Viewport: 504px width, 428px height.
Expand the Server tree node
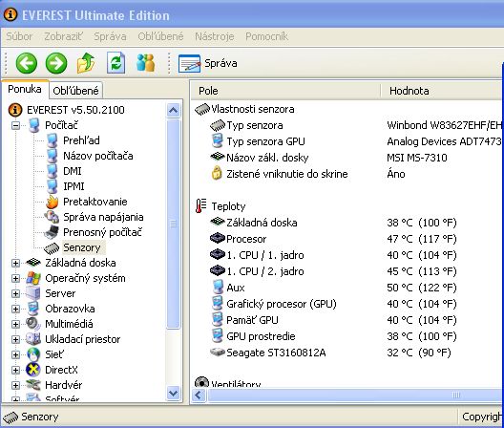[x=15, y=293]
